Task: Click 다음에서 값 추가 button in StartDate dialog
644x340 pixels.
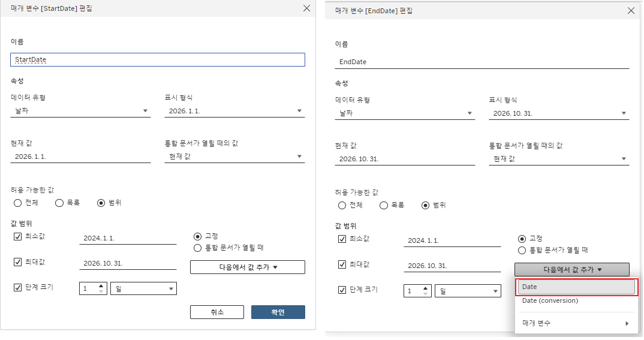Action: pyautogui.click(x=248, y=267)
